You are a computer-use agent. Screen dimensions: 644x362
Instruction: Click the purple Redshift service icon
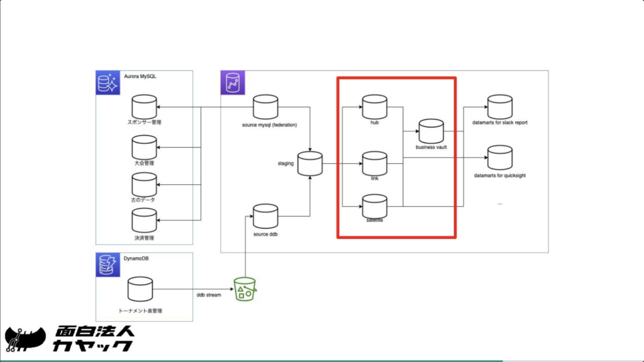[x=232, y=82]
